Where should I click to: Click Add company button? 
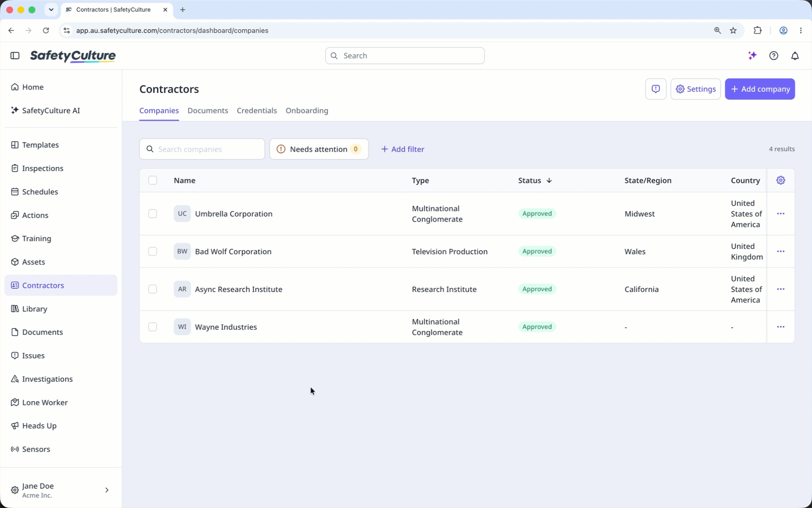tap(760, 89)
